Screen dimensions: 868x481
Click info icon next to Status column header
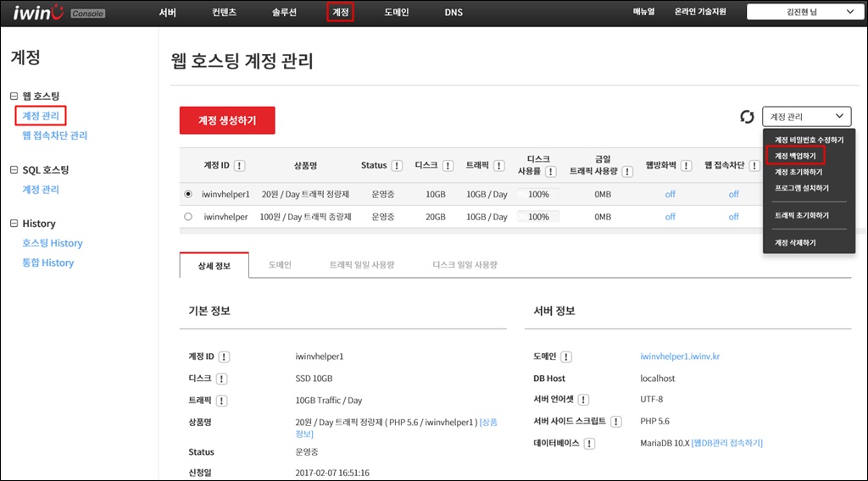[397, 165]
